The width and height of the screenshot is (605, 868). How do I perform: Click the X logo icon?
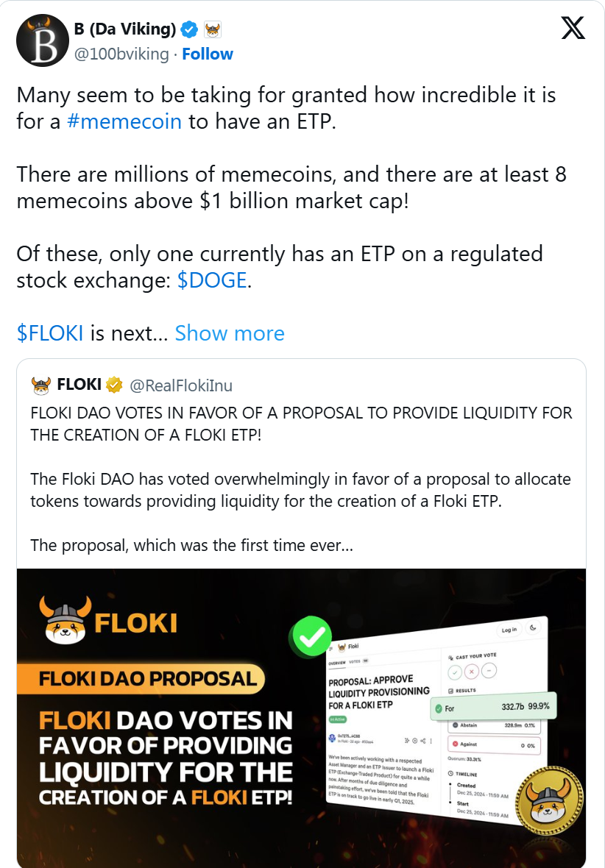click(x=573, y=27)
